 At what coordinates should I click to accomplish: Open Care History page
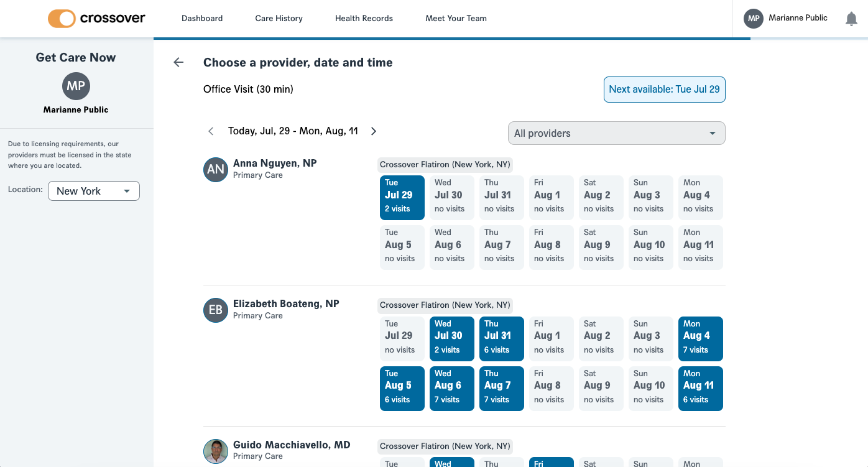click(279, 19)
